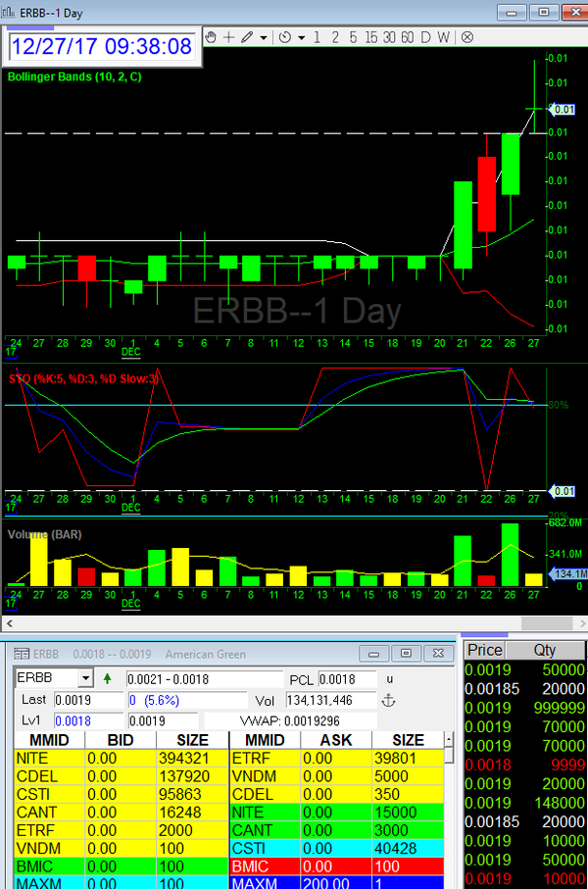Click the anchor icon beside volume
588x889 pixels.
[x=388, y=700]
